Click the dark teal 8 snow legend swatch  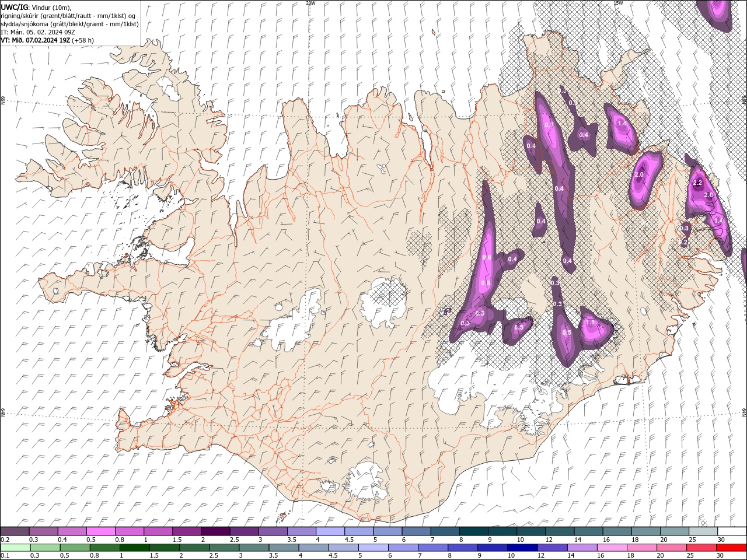click(x=474, y=531)
